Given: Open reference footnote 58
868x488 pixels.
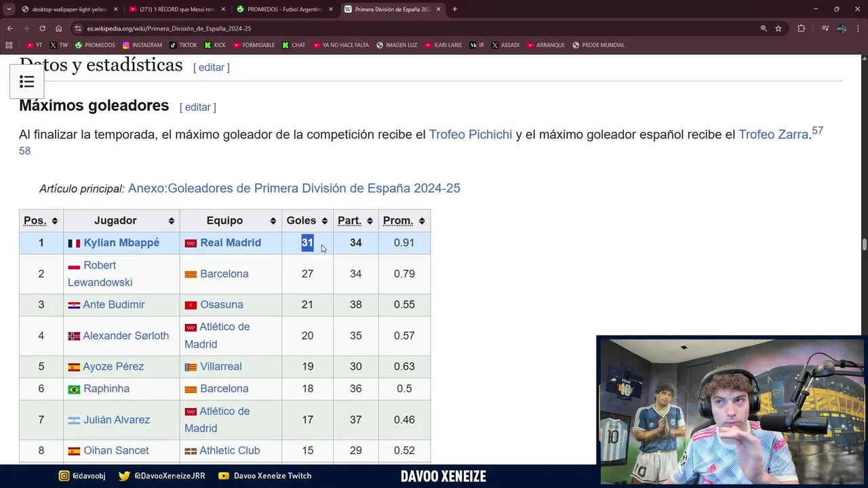Looking at the screenshot, I should pos(24,150).
